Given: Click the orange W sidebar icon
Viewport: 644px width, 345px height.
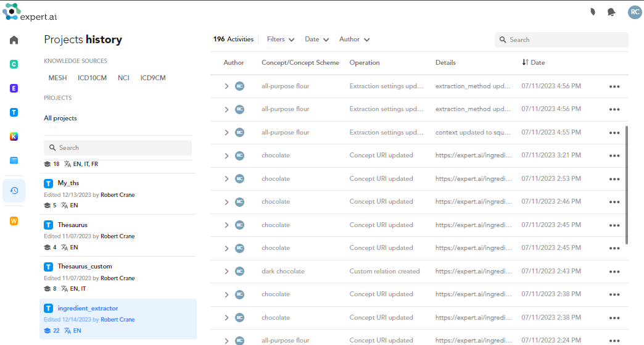Looking at the screenshot, I should click(x=14, y=221).
